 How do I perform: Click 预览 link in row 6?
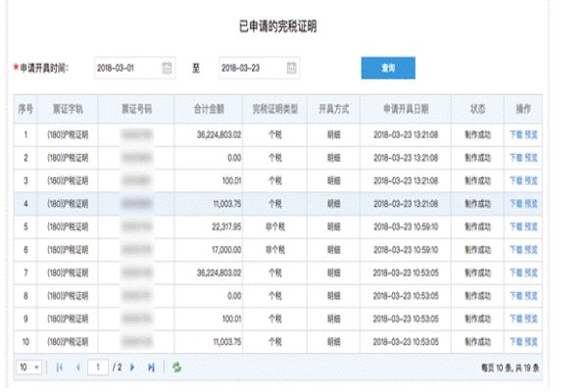[x=531, y=250]
